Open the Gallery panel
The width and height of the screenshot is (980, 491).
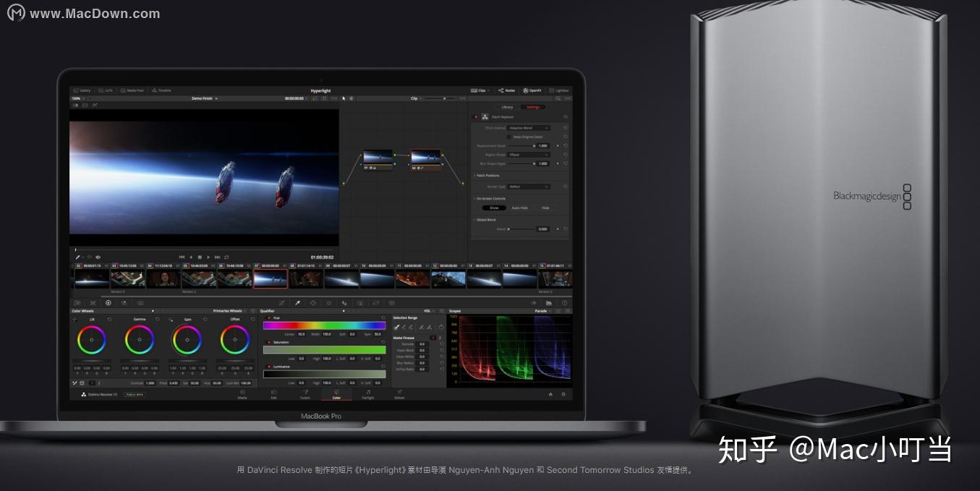click(x=82, y=90)
